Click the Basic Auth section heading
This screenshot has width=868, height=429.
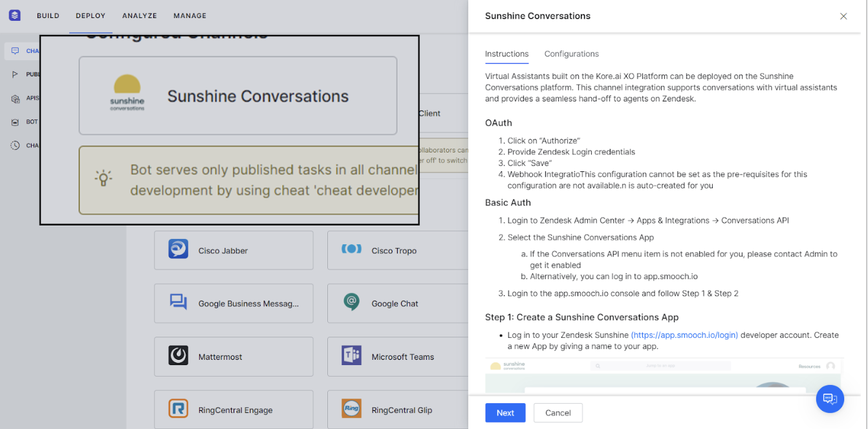[x=509, y=202]
